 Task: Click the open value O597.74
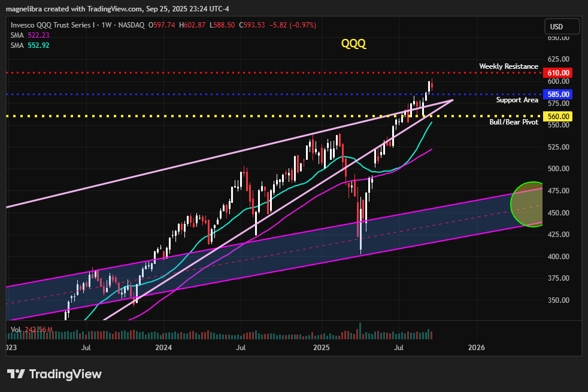pos(162,25)
